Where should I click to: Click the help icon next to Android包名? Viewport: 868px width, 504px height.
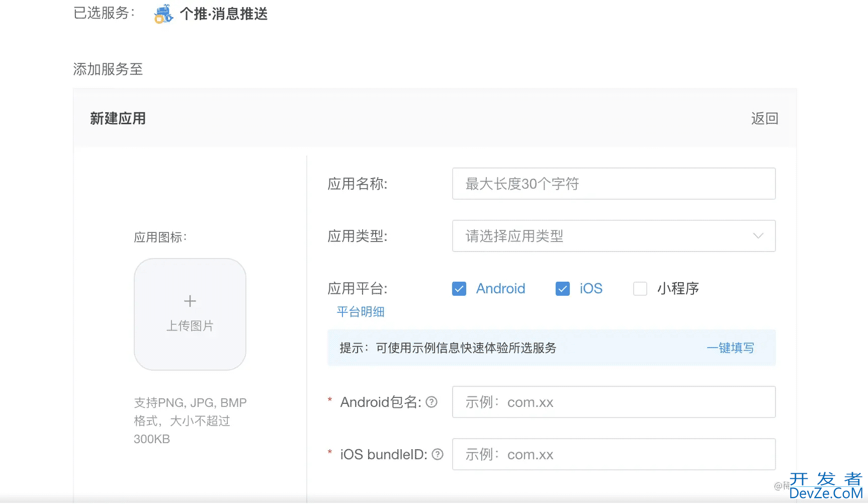431,402
